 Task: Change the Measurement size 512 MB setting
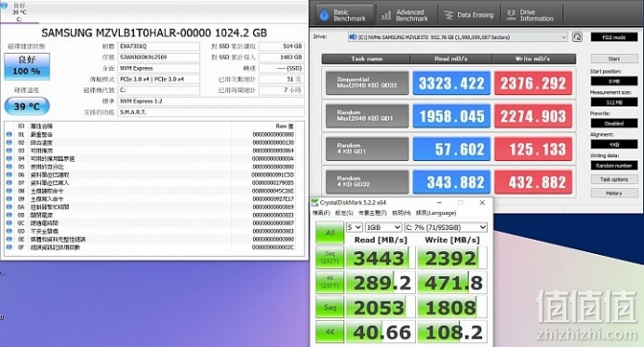coord(614,102)
